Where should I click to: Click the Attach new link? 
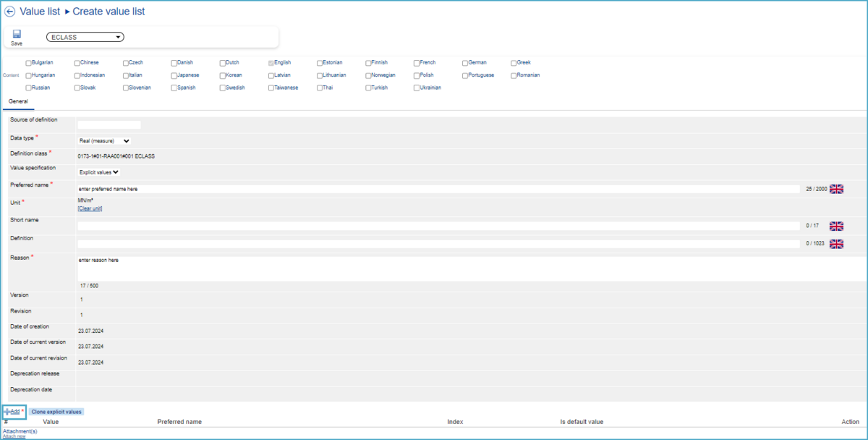click(14, 436)
